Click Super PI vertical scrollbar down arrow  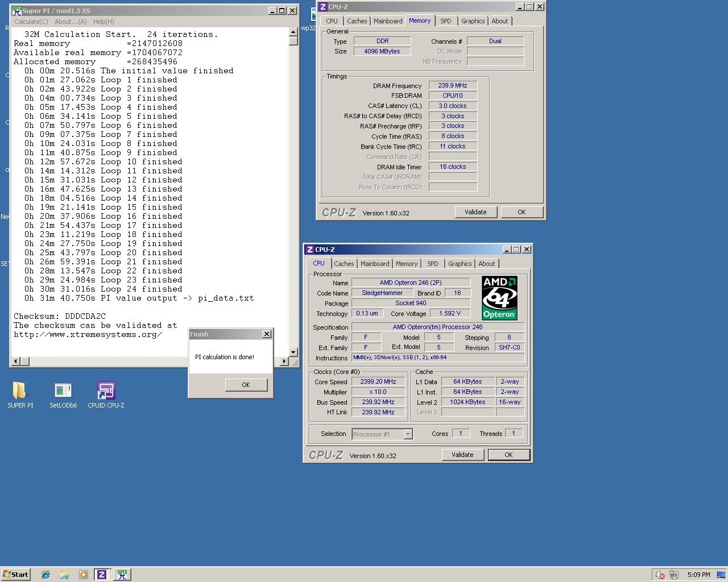click(293, 352)
